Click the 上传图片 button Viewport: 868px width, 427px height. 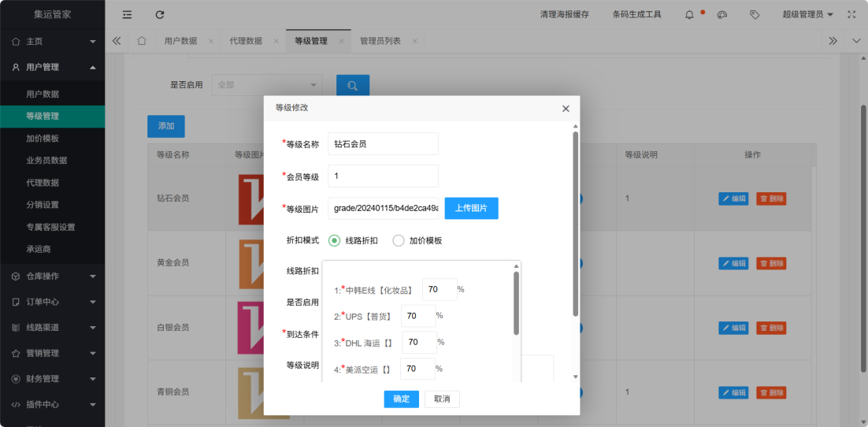(x=472, y=208)
